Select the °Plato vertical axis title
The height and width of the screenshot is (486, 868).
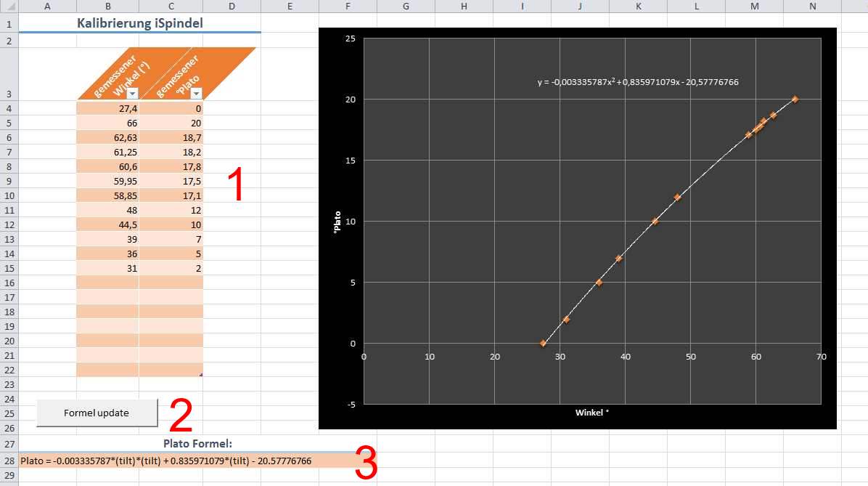click(x=336, y=222)
